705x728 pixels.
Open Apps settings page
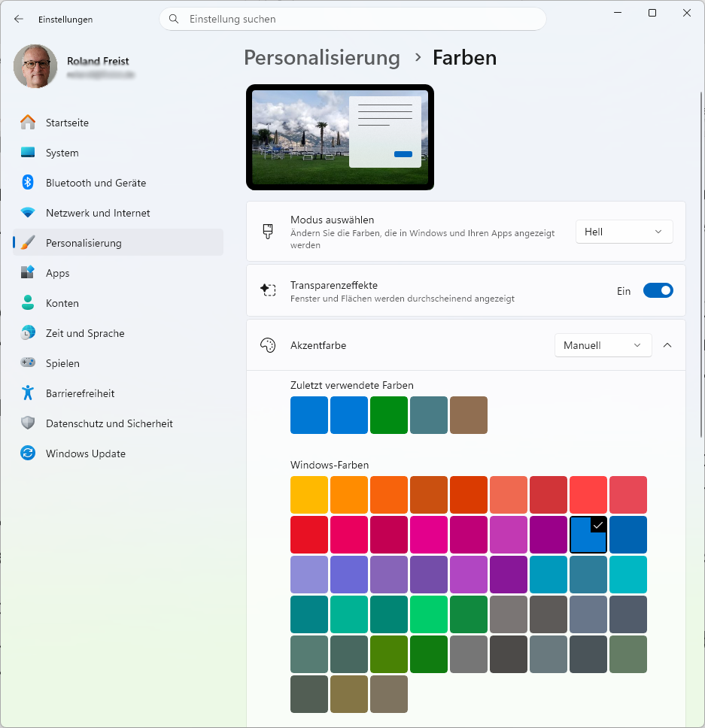(x=118, y=273)
